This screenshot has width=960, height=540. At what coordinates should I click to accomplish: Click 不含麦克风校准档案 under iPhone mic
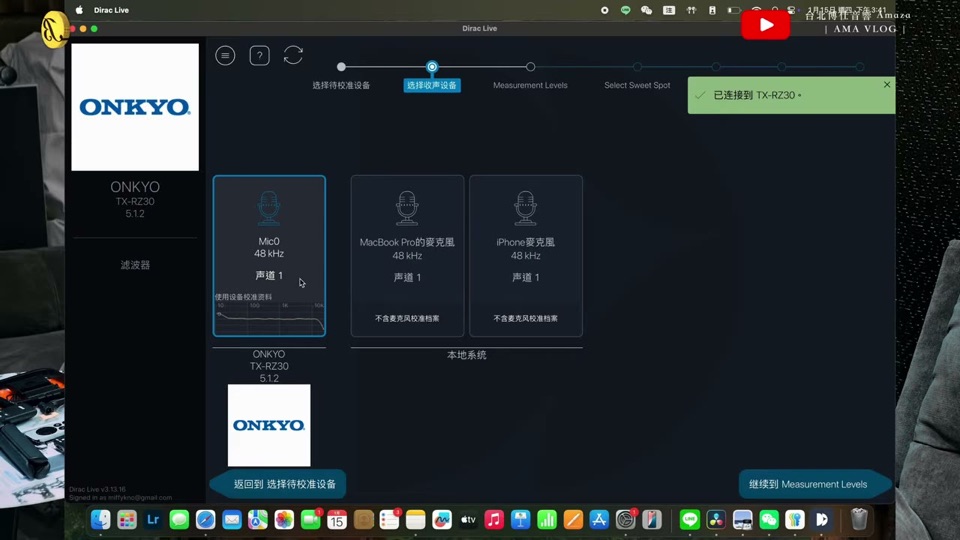point(526,318)
